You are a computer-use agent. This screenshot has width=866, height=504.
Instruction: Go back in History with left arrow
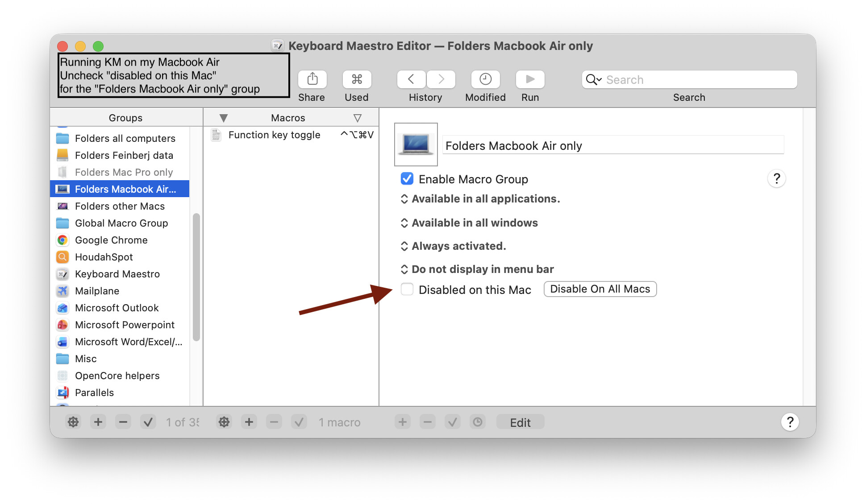click(411, 79)
